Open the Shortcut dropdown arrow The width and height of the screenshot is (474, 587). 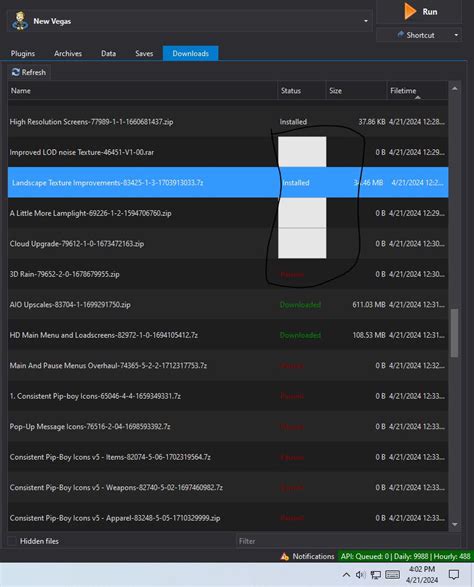456,35
